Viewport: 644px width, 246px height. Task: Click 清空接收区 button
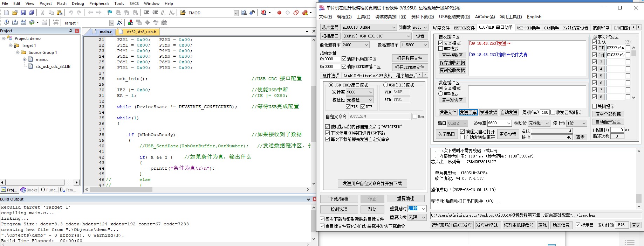452,55
